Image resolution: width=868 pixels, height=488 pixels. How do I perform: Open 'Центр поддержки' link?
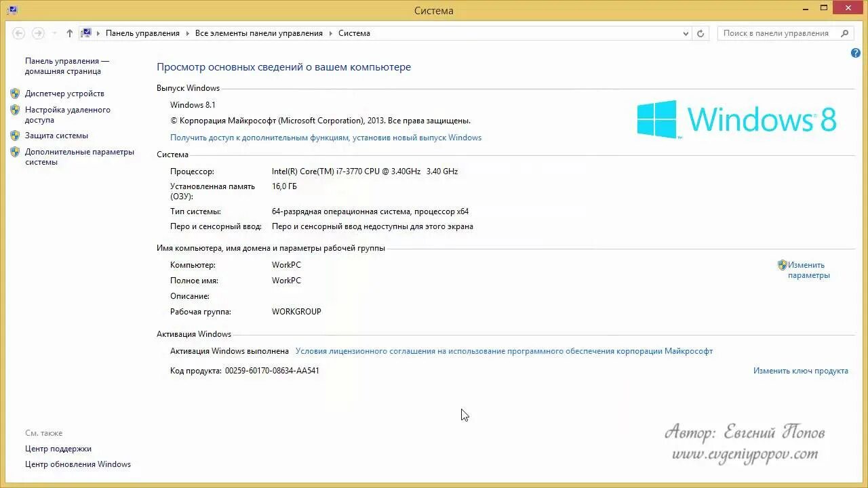click(58, 449)
